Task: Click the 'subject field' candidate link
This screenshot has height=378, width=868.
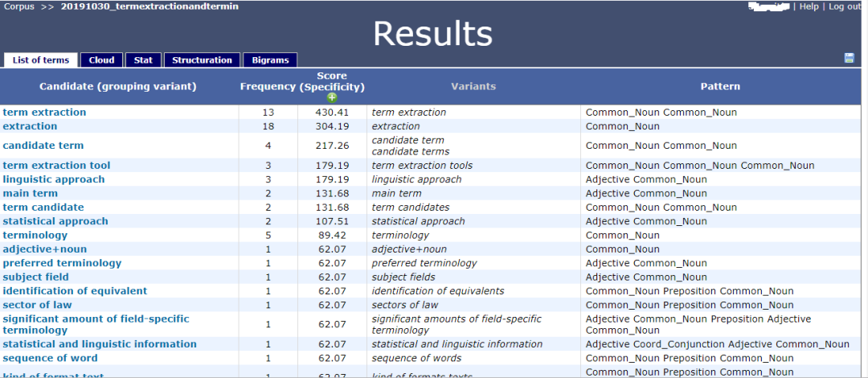Action: (36, 277)
